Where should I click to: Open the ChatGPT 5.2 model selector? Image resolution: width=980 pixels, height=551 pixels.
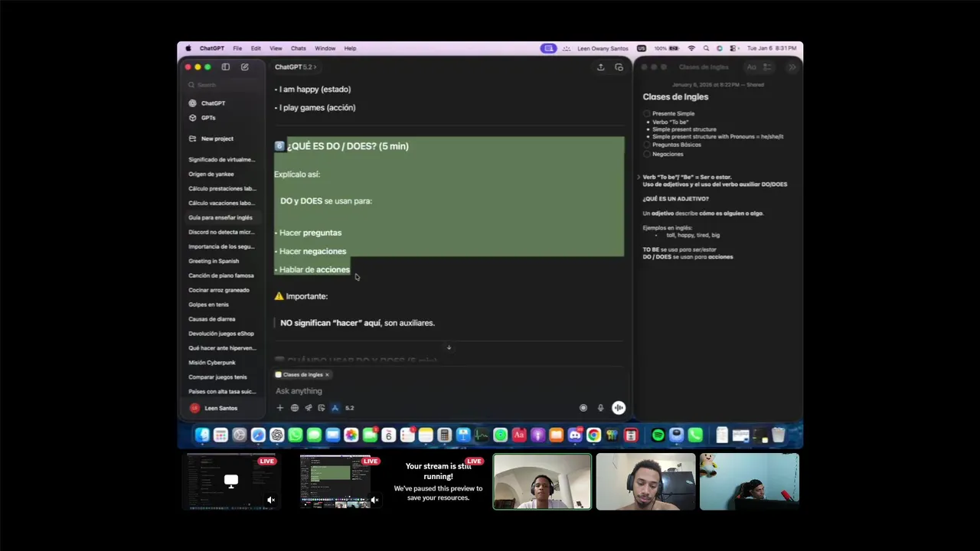coord(296,67)
